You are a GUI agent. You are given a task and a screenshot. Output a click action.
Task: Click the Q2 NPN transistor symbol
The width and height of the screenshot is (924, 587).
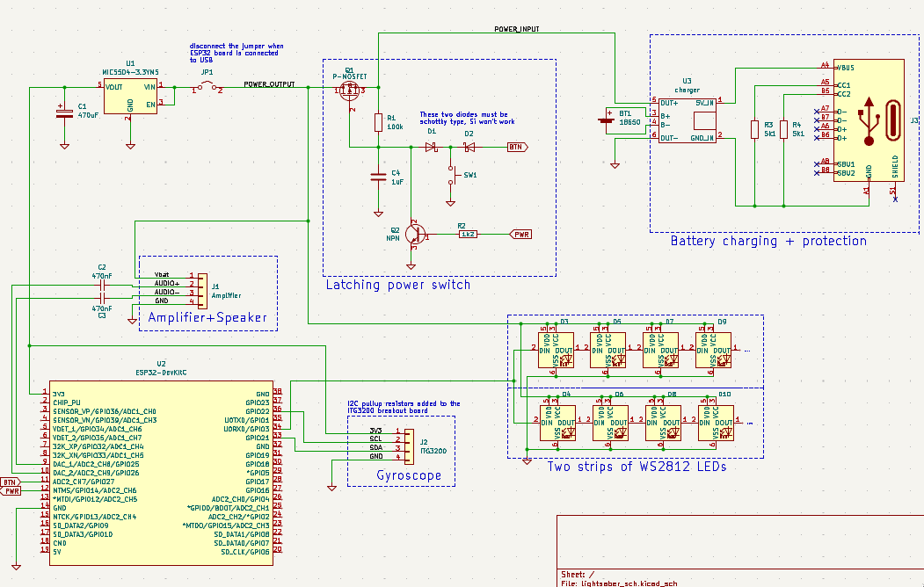point(414,234)
